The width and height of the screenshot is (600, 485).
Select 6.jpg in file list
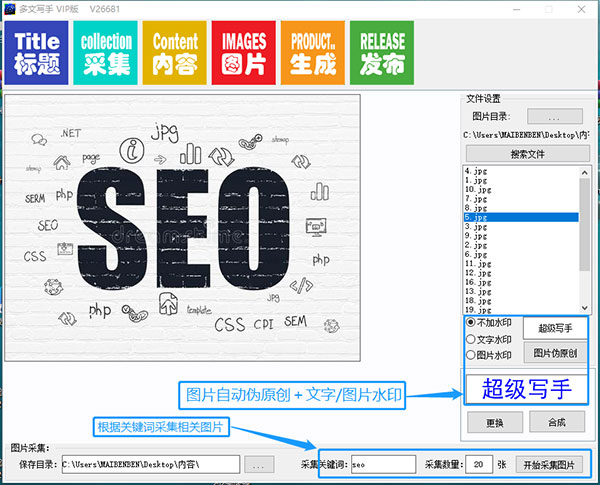coord(521,254)
